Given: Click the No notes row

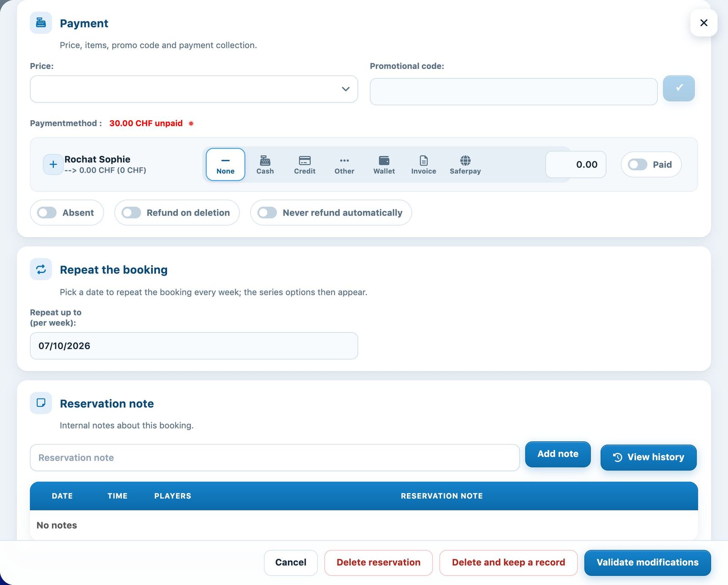Looking at the screenshot, I should point(364,525).
